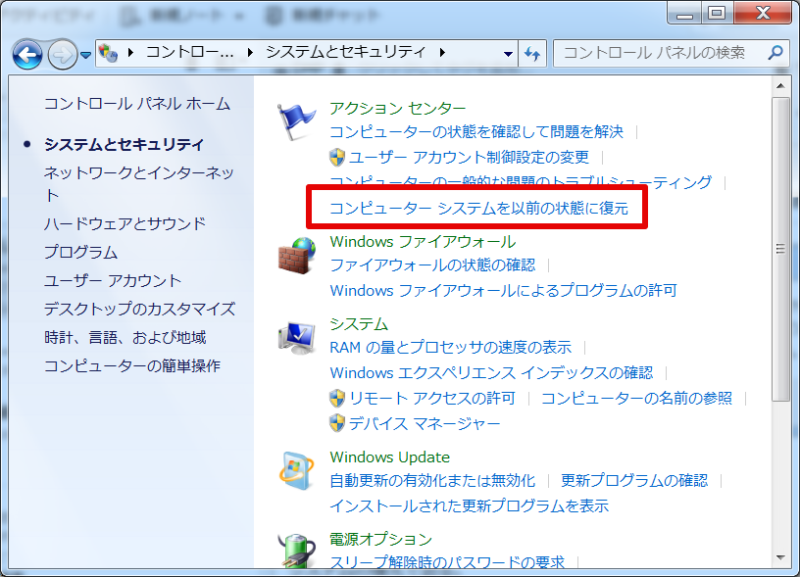Viewport: 800px width, 577px height.
Task: Click shield icon beside リモート アクセスの許可
Action: pos(337,398)
